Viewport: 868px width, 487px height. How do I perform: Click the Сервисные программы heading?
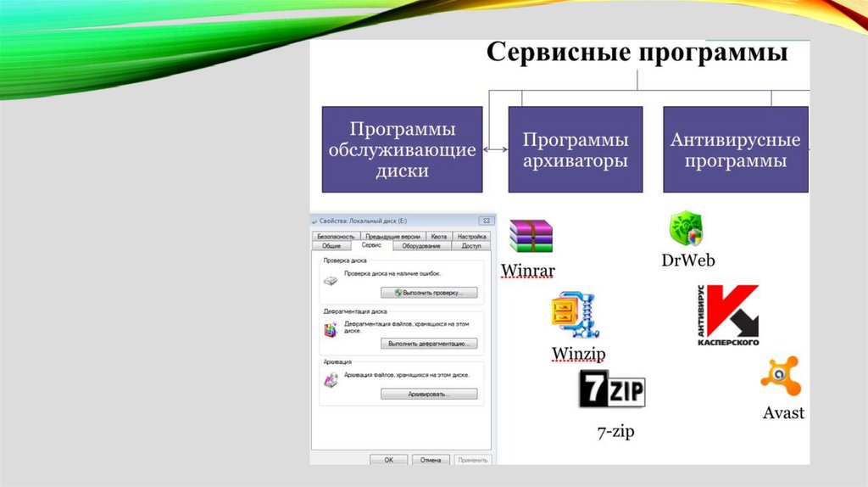coord(637,52)
